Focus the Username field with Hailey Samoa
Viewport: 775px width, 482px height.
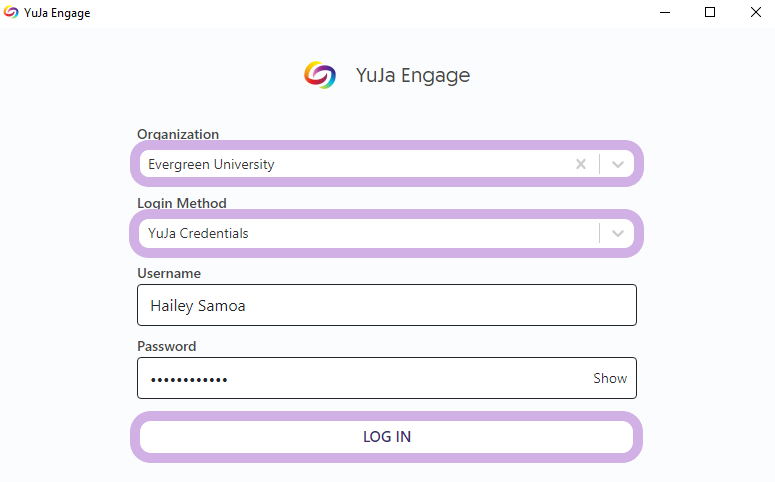coord(386,305)
